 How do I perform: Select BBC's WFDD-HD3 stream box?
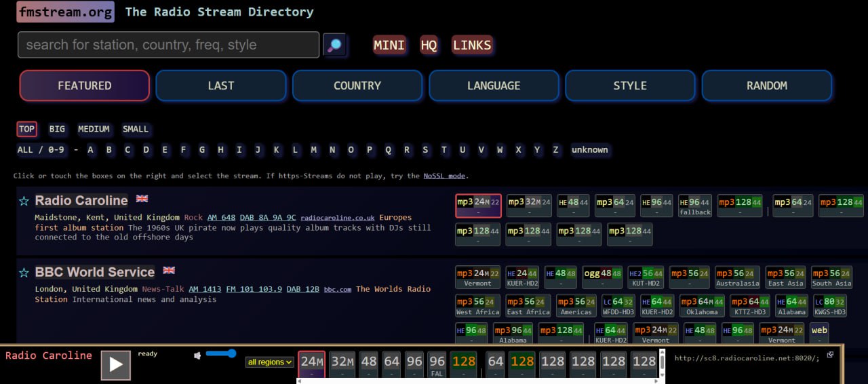coord(619,305)
